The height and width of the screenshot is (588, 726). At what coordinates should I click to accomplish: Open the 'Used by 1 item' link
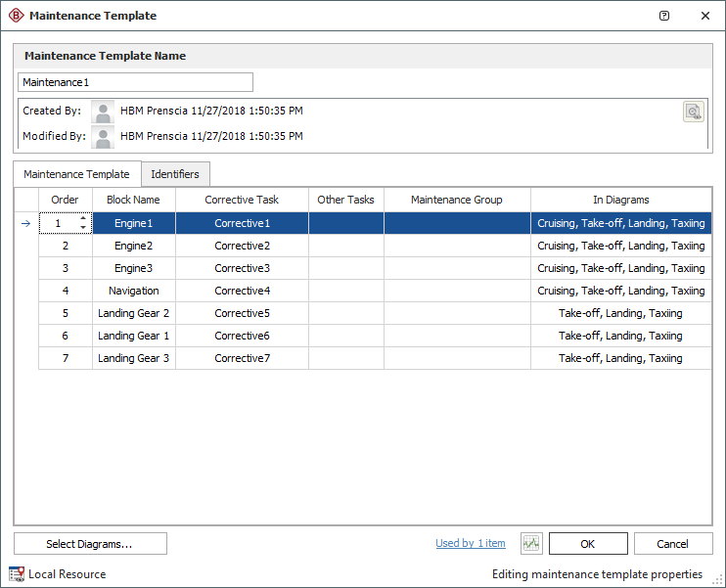(x=471, y=543)
